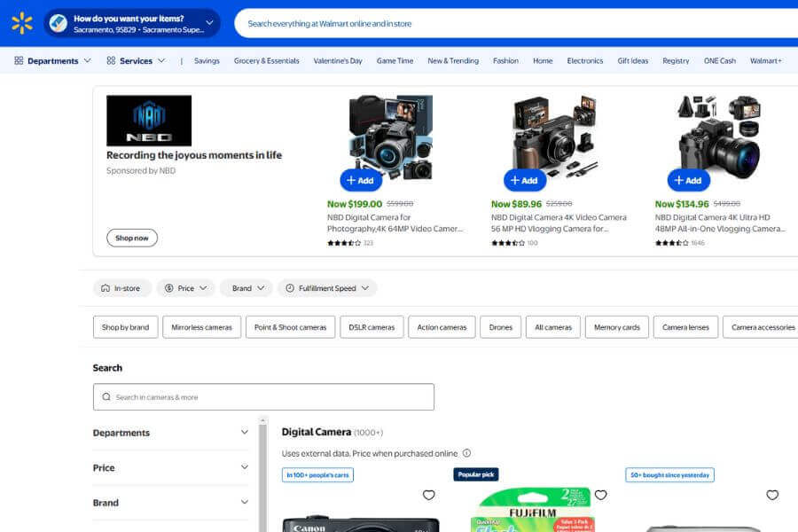Click the Mirrorless cameras category chip
The image size is (798, 532).
point(201,327)
